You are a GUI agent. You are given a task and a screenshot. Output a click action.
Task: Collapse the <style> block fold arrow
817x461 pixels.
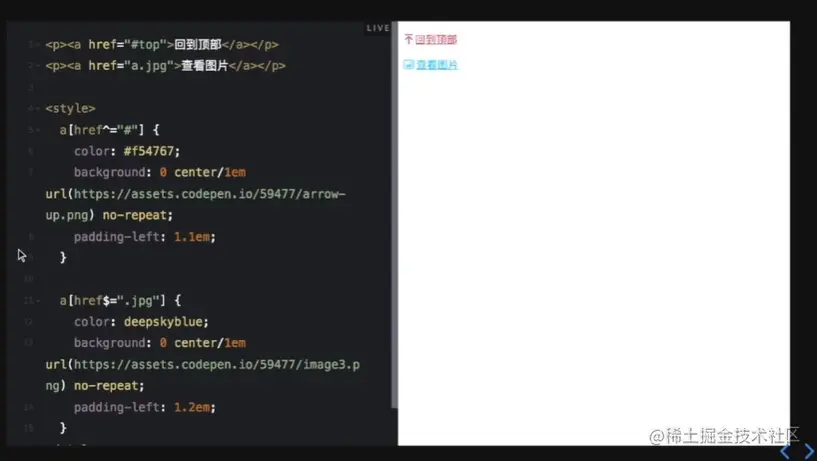tap(38, 109)
